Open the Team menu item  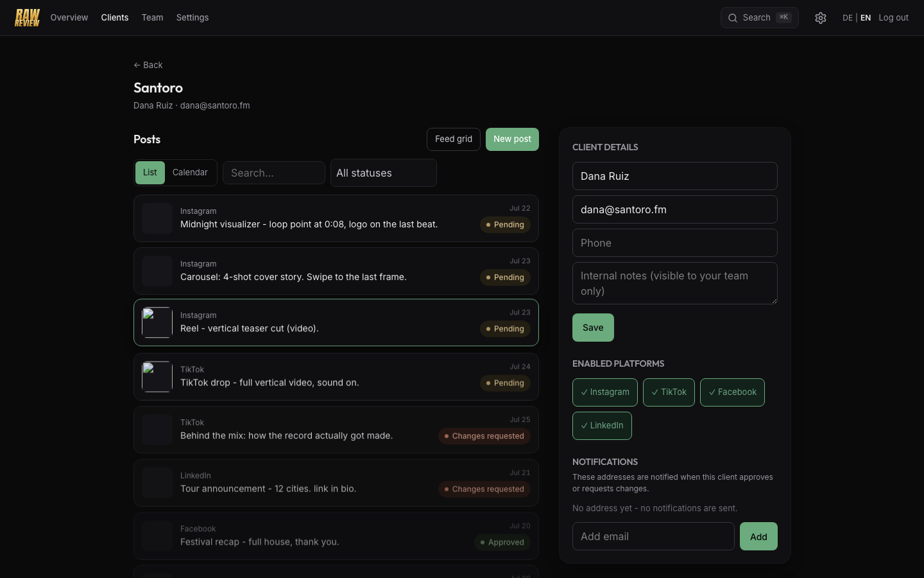(152, 17)
